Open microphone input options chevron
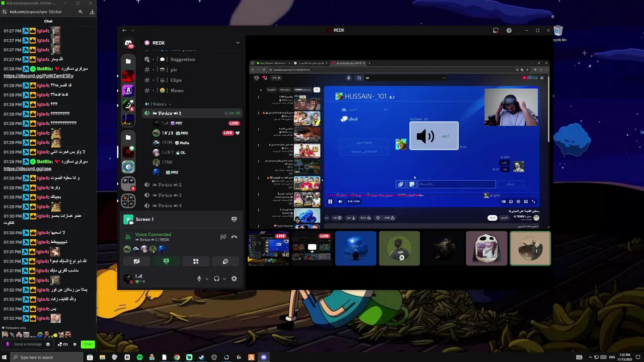Viewport: 644px width, 362px height. pyautogui.click(x=207, y=279)
